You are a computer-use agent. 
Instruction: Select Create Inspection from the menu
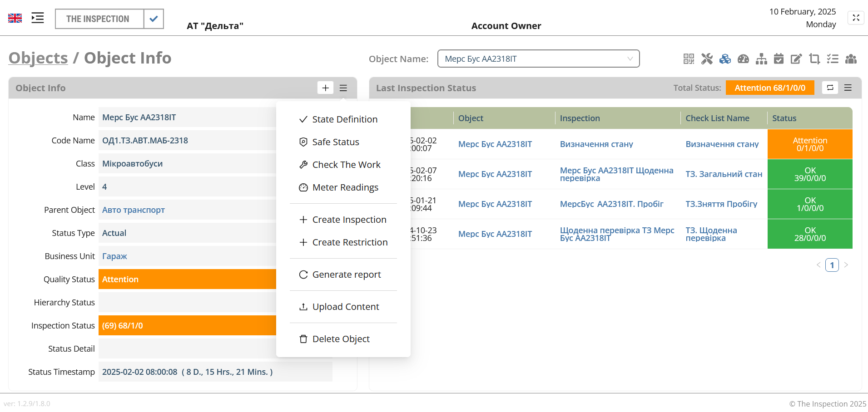(349, 220)
